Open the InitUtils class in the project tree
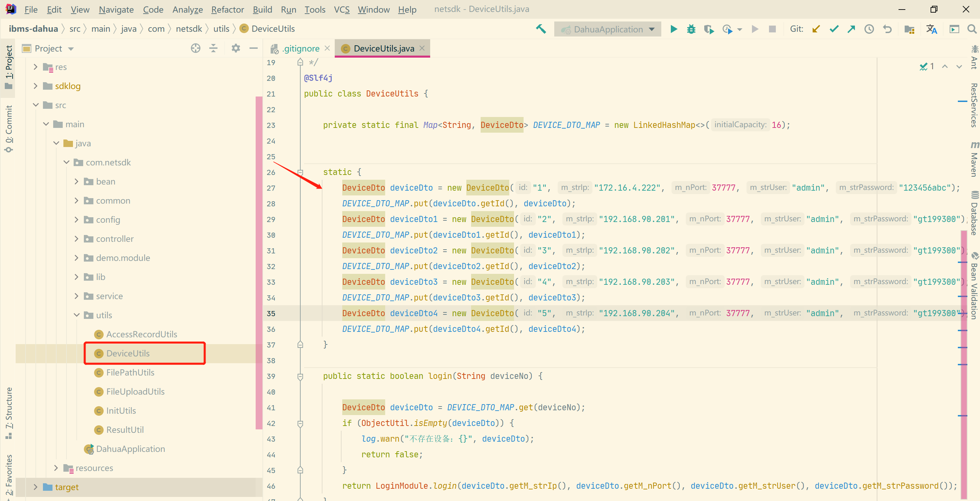Screen dimensions: 980x501 [x=121, y=410]
